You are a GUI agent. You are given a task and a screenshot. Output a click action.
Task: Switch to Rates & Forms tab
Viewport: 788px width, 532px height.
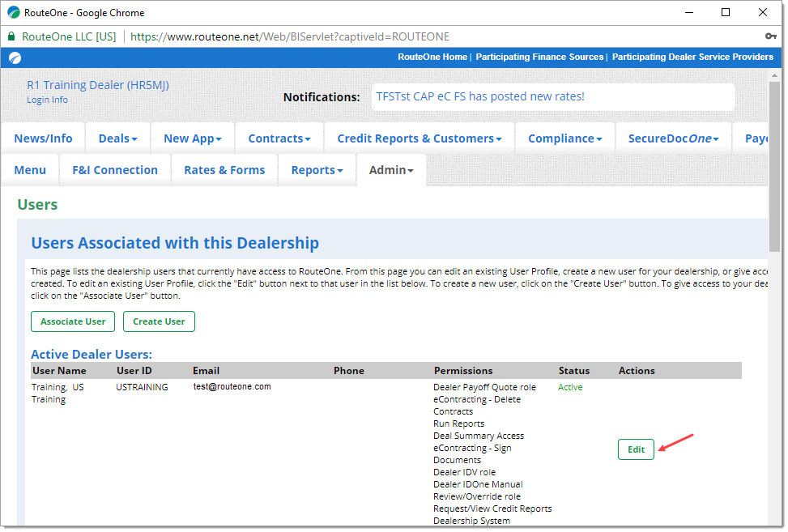point(224,170)
